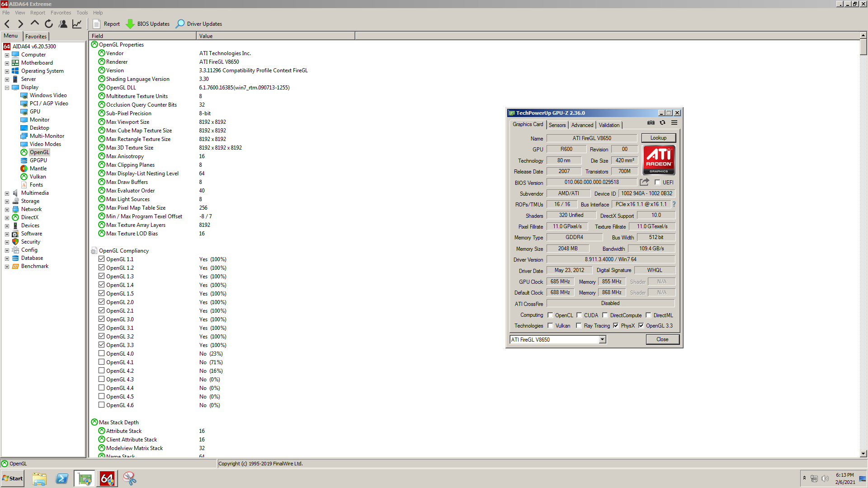Click the BIOS Updates green arrow icon
The width and height of the screenshot is (868, 488).
130,24
